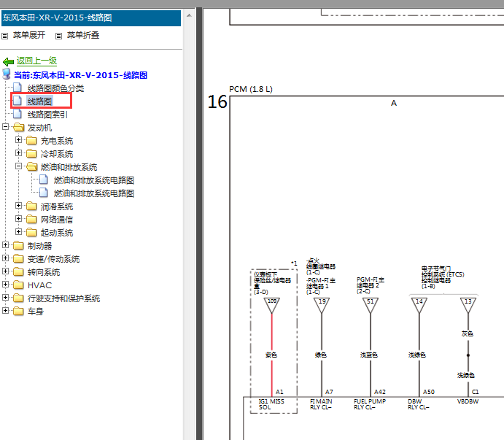Click connector 51 triangle in diagram
Image resolution: width=504 pixels, height=440 pixels.
(x=371, y=305)
